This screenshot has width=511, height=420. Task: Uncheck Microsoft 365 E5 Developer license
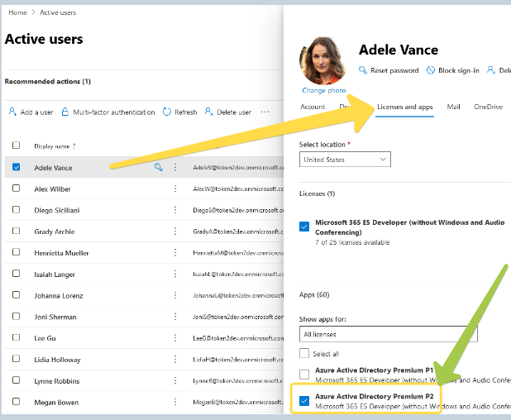coord(304,227)
